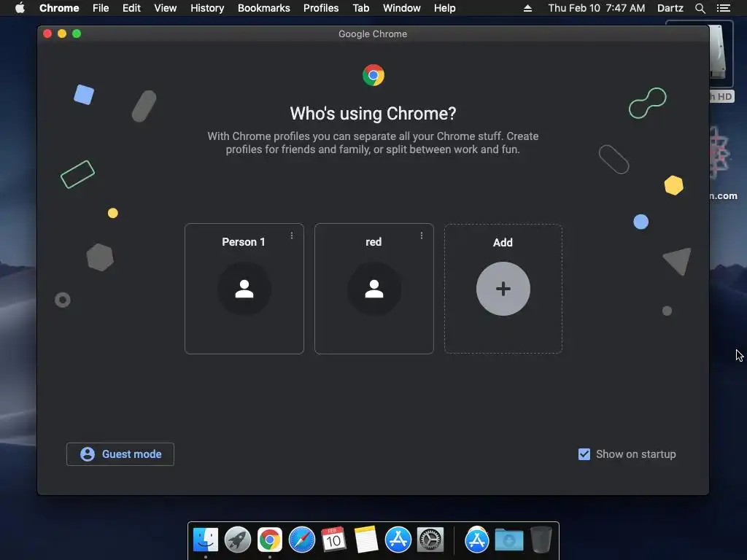The height and width of the screenshot is (560, 747).
Task: Open Finder from the Dock
Action: (x=206, y=540)
